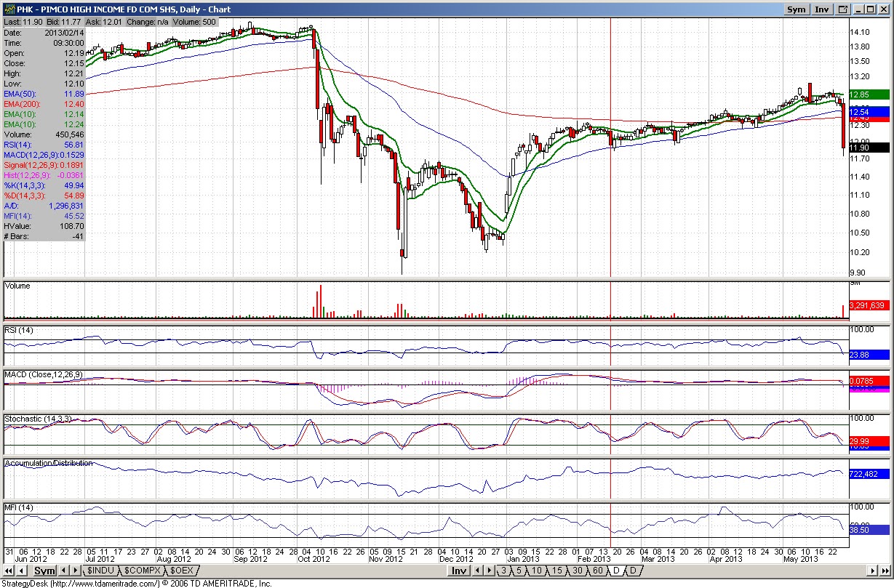Click the right arrow before the 3 interval tab
This screenshot has height=588, width=894.
[x=488, y=571]
